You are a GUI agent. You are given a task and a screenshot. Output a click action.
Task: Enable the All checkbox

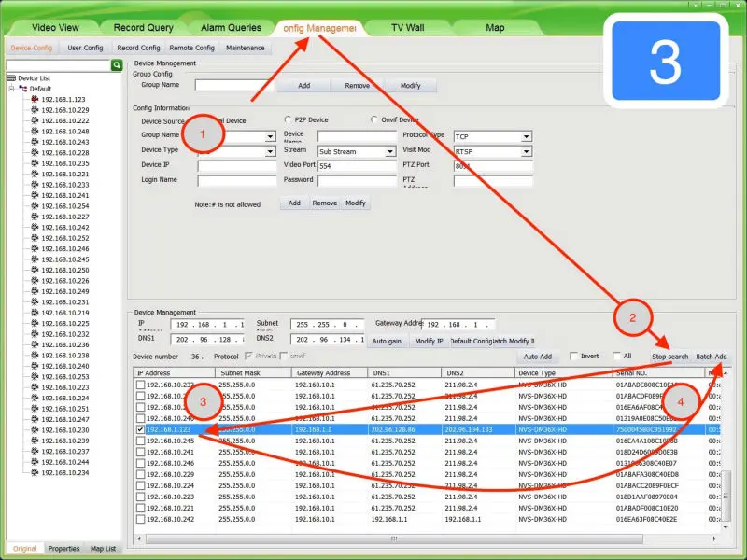coord(616,357)
